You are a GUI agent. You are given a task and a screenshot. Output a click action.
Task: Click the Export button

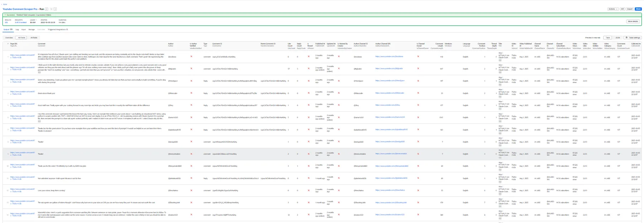point(630,9)
